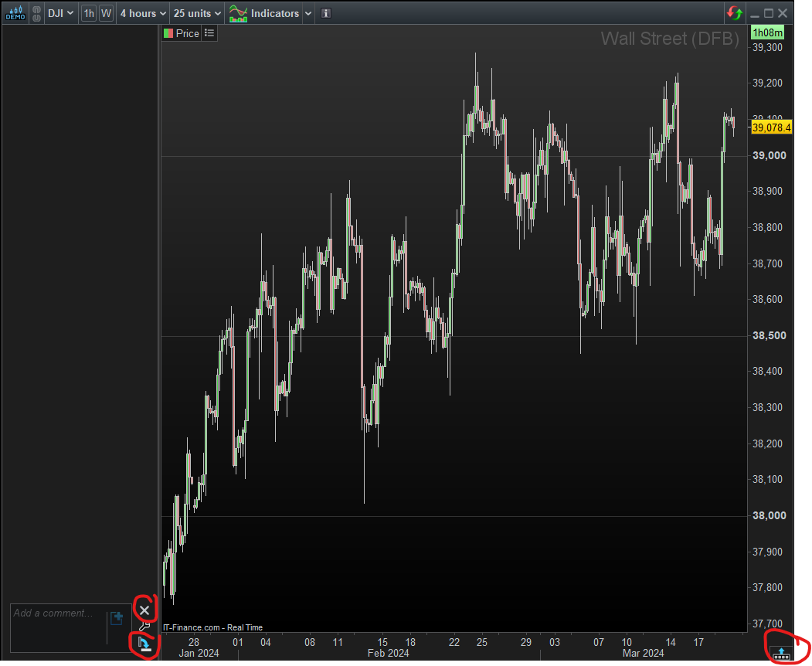Click the 38,000 price scale label

point(769,516)
